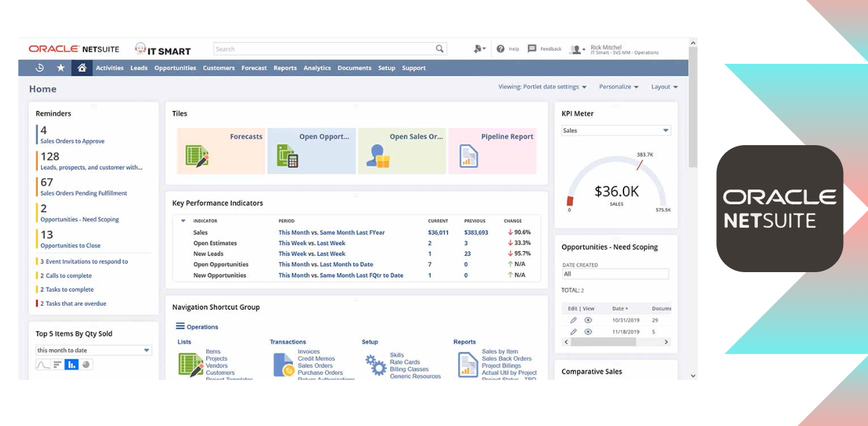Switch Top 5 Items chart to line
Screen dimensions: 868x426
click(x=43, y=365)
